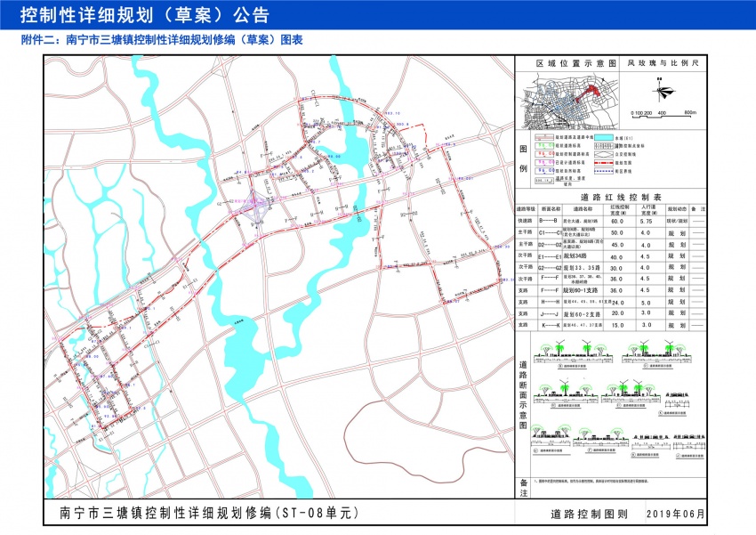Viewport: 756px width, 535px height.
Task: Click the blue banner title 控制性详细规划（草案）公告
Action: (x=145, y=15)
